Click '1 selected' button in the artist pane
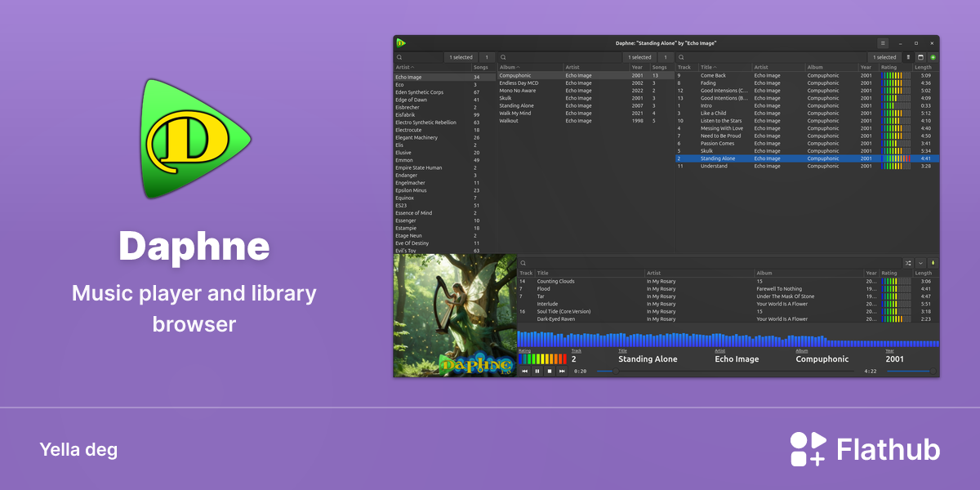 click(462, 57)
